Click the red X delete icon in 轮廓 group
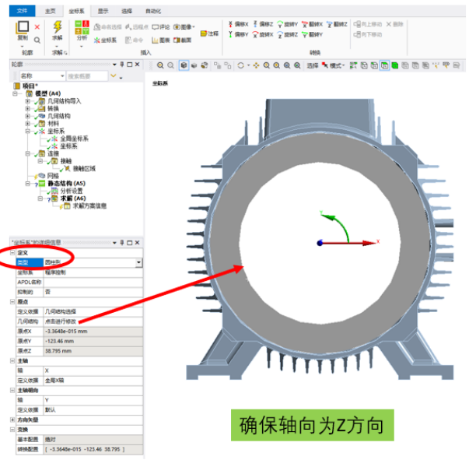Image resolution: width=476 pixels, height=467 pixels. [x=37, y=27]
